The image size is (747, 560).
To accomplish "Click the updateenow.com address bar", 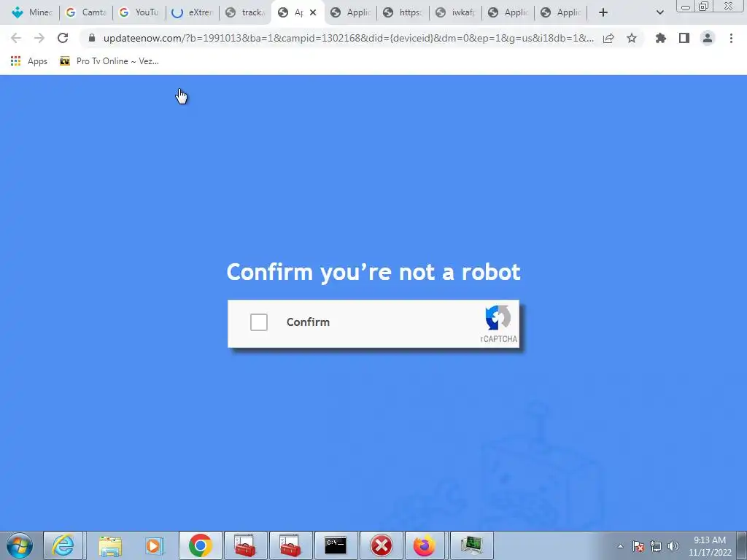I will pos(348,38).
